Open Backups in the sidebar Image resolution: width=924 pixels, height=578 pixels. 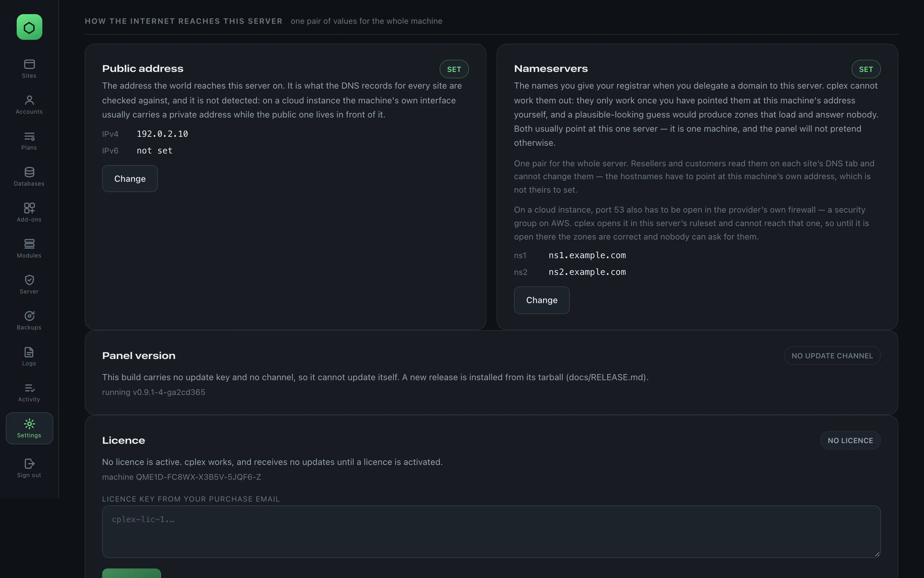29,320
